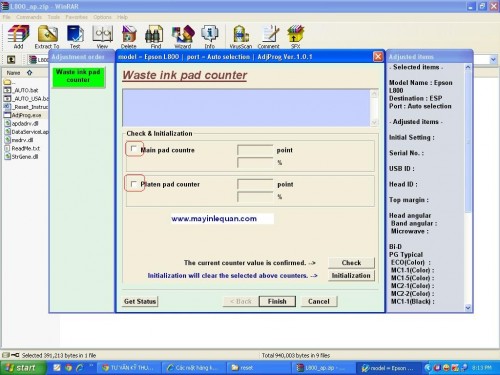Click Main pad counter point field
Screen dimensions: 500x375
coord(255,150)
